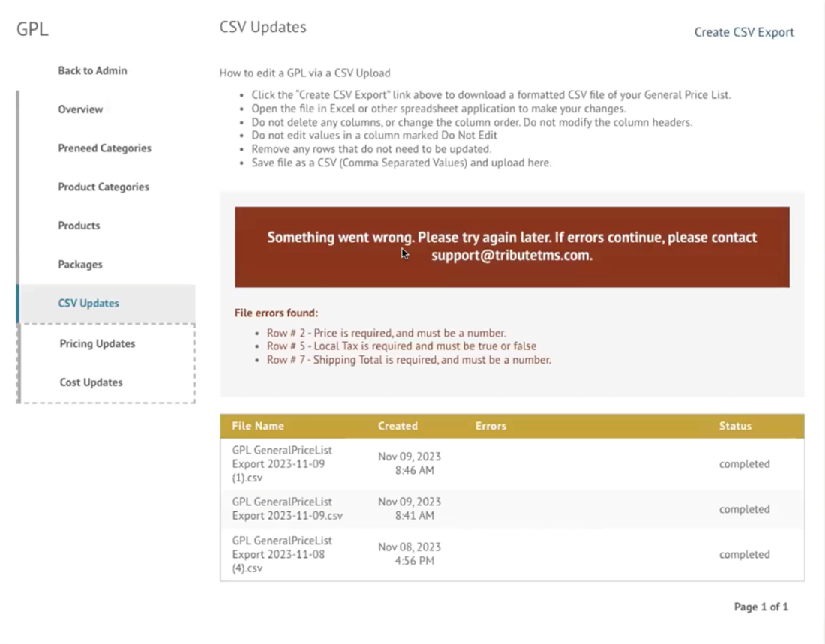Click the GPL logo heading
The height and width of the screenshot is (644, 825).
tap(31, 29)
